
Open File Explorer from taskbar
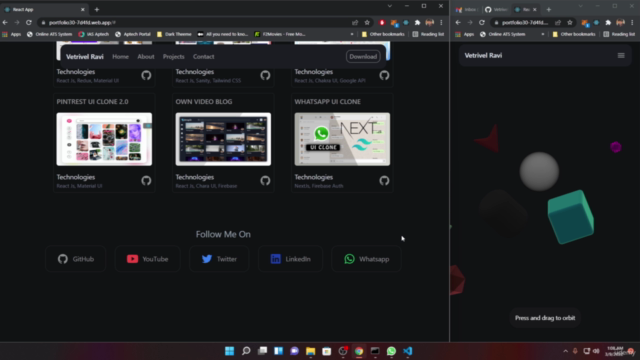tap(311, 351)
